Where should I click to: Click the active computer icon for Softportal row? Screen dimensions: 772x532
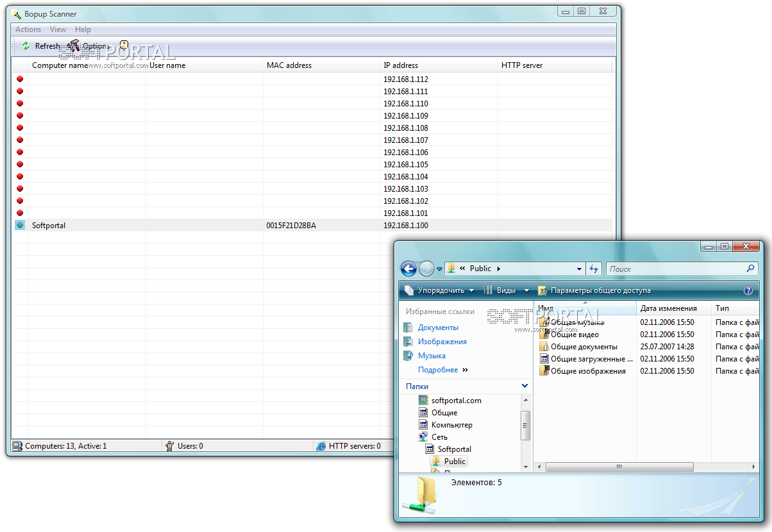coord(20,225)
